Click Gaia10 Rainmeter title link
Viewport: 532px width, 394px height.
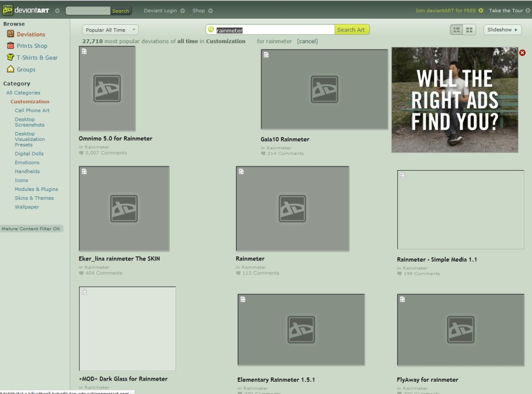point(285,139)
